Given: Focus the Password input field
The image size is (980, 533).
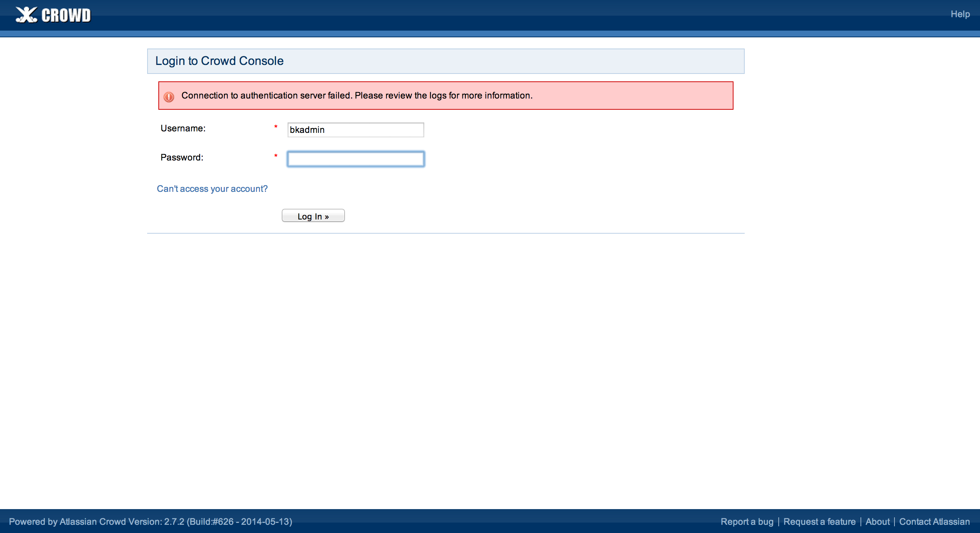Looking at the screenshot, I should click(x=355, y=159).
